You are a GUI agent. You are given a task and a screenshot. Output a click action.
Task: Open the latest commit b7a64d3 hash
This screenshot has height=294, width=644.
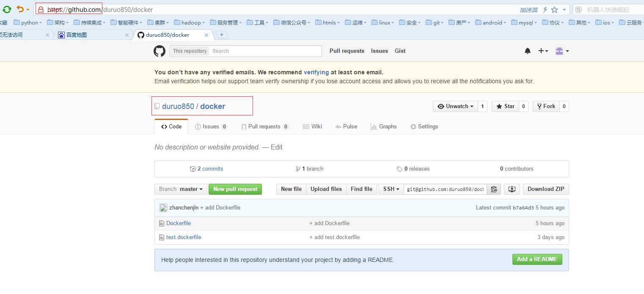[x=523, y=208]
